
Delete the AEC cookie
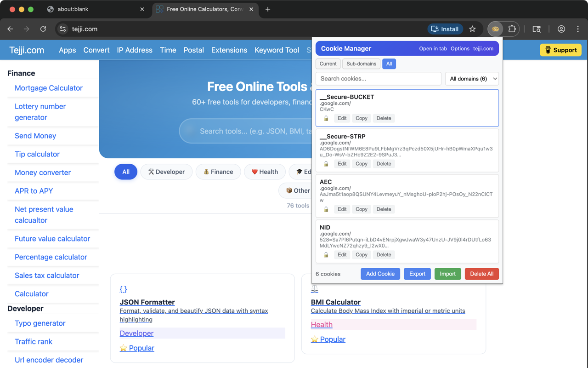coord(384,209)
